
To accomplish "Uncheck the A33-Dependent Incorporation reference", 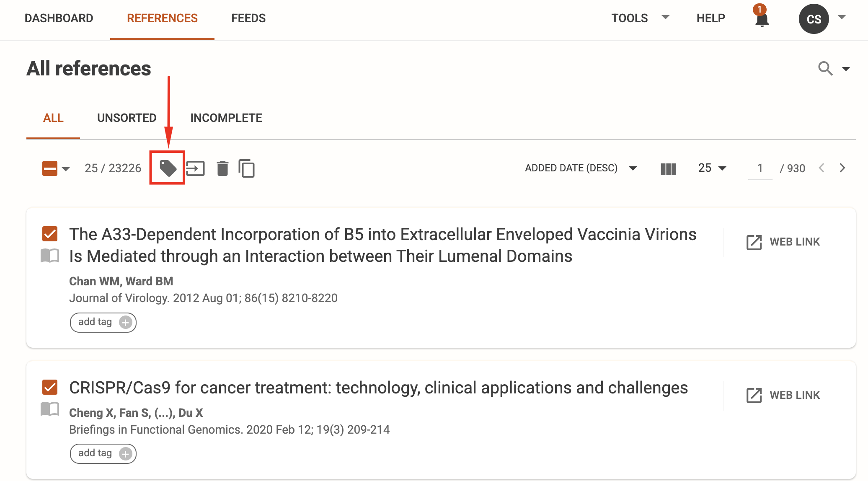I will (x=50, y=234).
